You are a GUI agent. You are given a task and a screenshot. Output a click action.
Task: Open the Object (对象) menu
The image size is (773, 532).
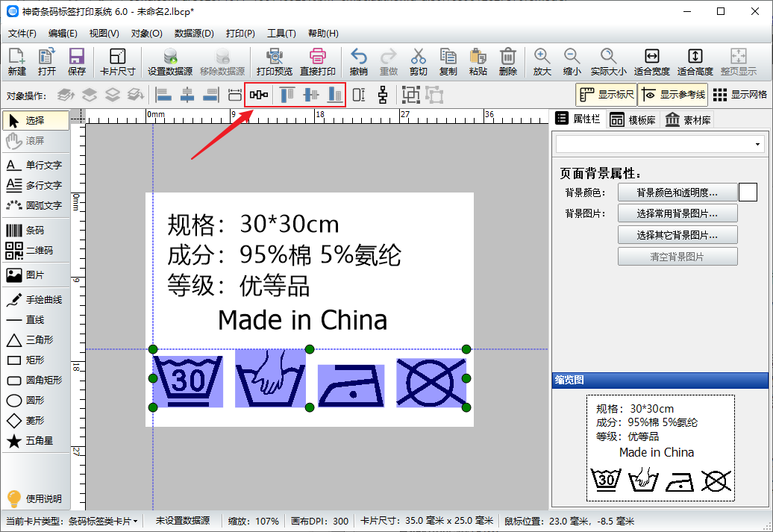point(146,34)
